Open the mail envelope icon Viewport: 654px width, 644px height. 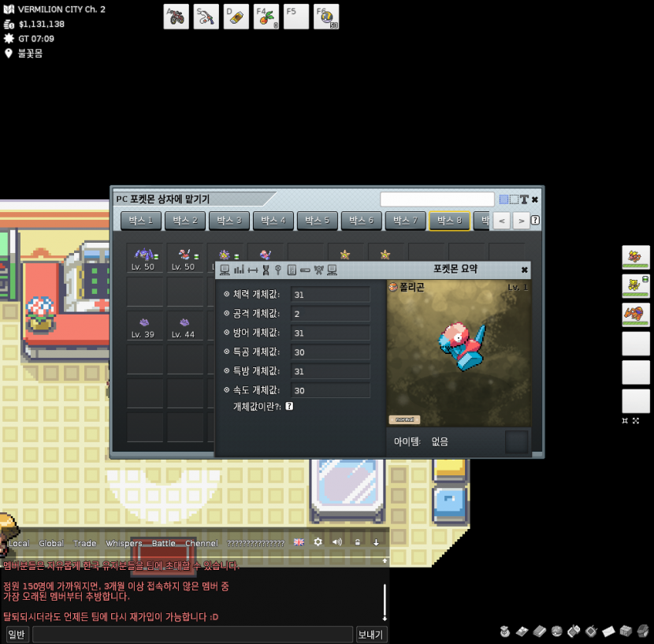[608, 631]
